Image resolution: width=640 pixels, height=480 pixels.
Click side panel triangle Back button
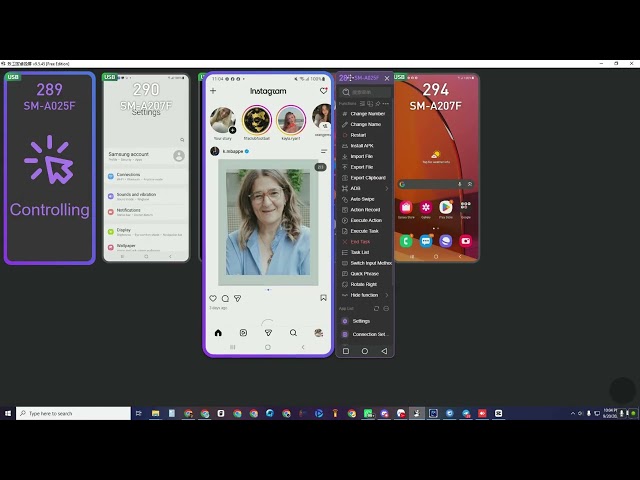pyautogui.click(x=384, y=351)
